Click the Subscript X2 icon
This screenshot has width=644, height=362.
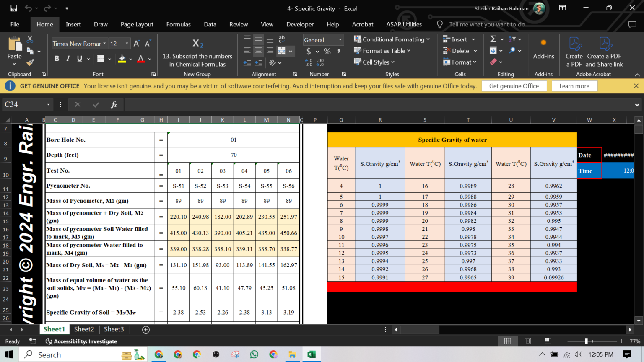point(197,43)
